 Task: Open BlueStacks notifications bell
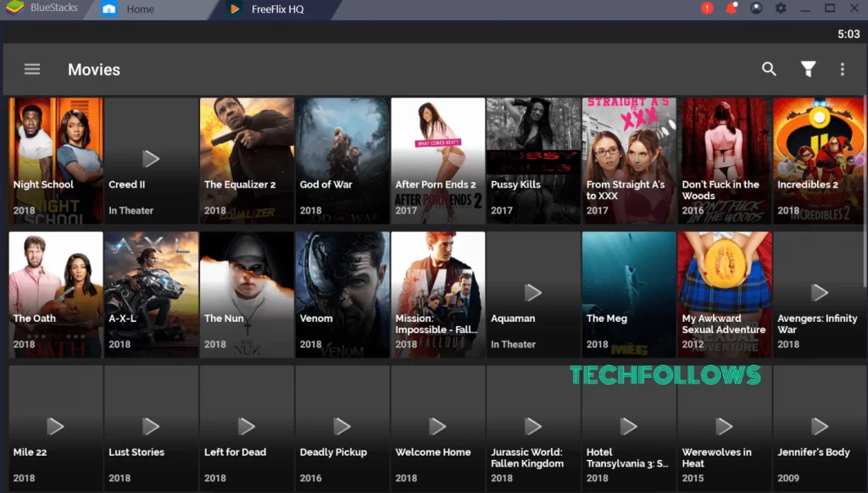[732, 8]
